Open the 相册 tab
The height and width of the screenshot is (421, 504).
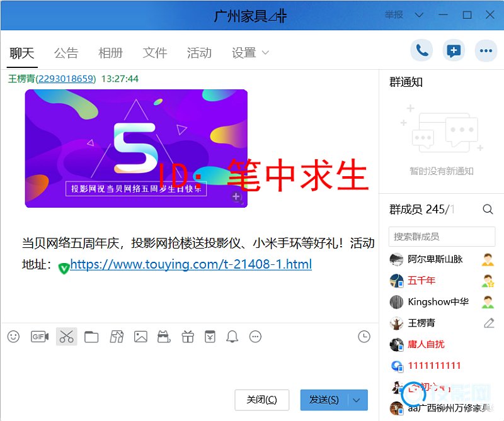coord(110,53)
